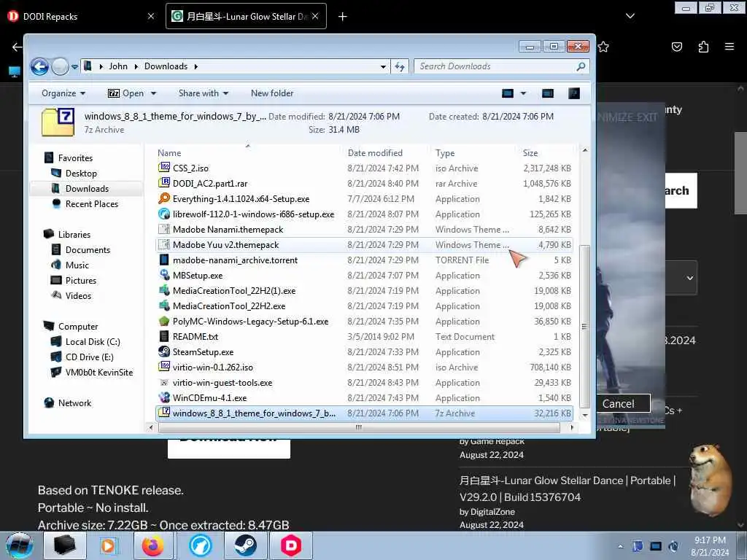Select the Documents library
This screenshot has height=560, width=747.
[x=88, y=249]
